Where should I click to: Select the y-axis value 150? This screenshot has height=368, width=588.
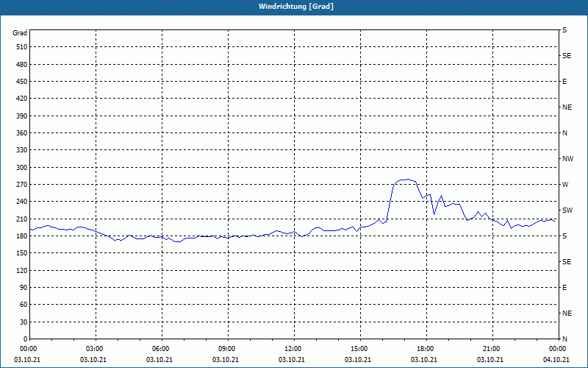click(22, 253)
